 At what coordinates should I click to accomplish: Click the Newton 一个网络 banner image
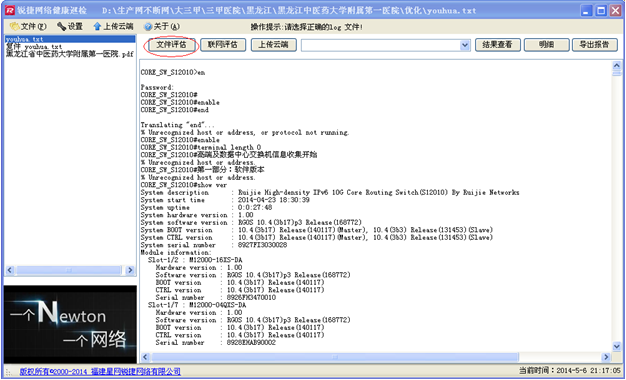70,324
